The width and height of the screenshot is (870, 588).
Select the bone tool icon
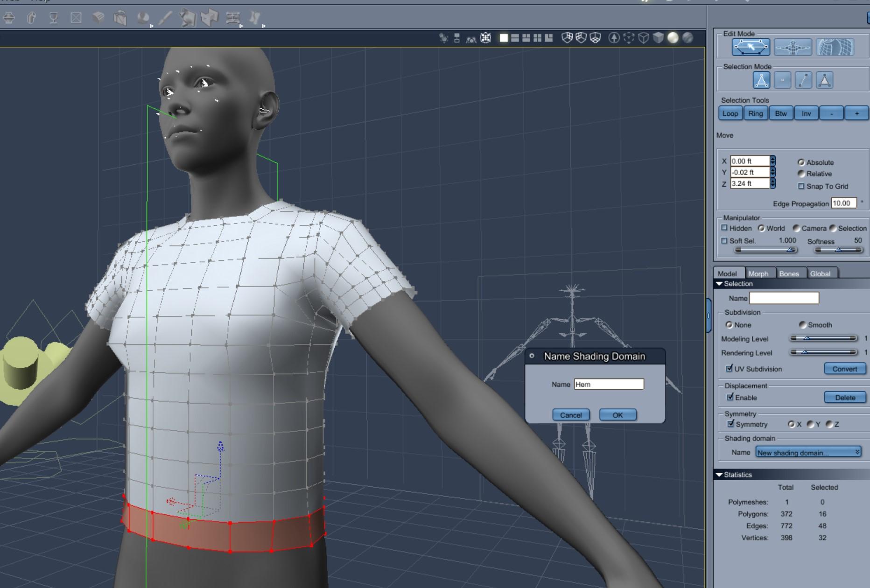pyautogui.click(x=255, y=18)
